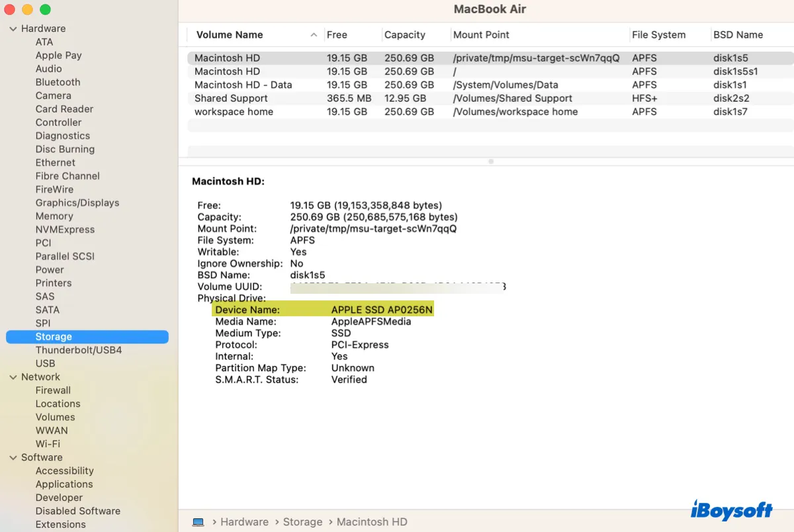
Task: Select Locations under Network
Action: tap(58, 404)
